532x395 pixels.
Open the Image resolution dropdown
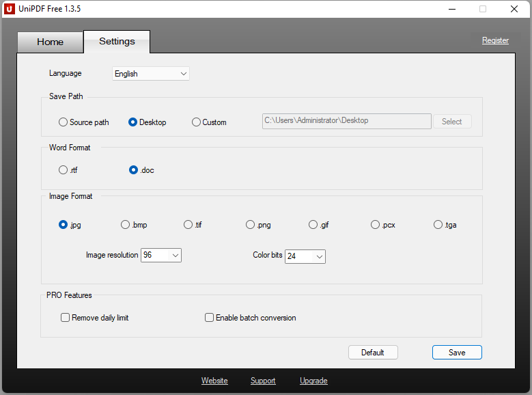(161, 255)
